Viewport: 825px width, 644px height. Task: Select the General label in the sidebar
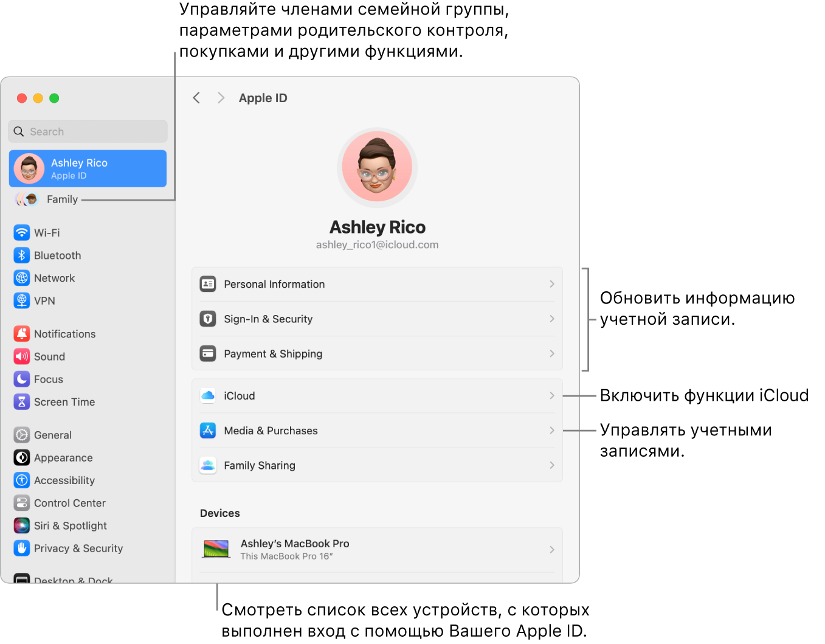(53, 435)
